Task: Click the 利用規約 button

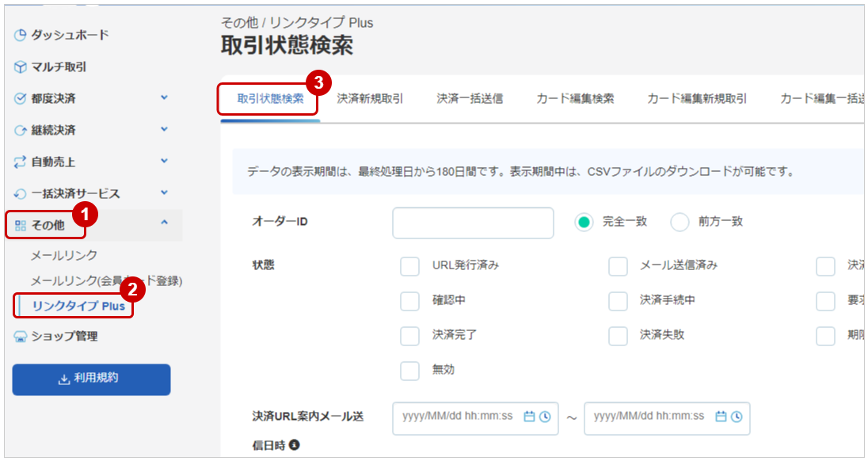Action: tap(91, 379)
